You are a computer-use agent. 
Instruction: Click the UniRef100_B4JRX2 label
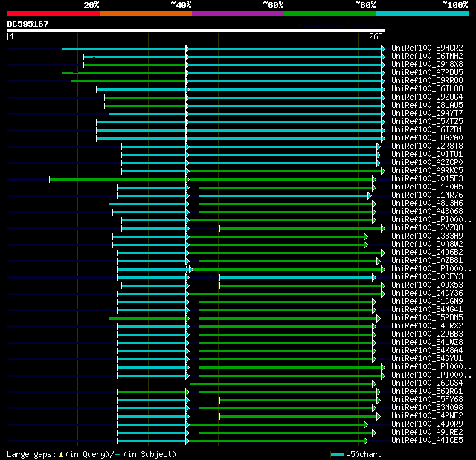tap(427, 326)
